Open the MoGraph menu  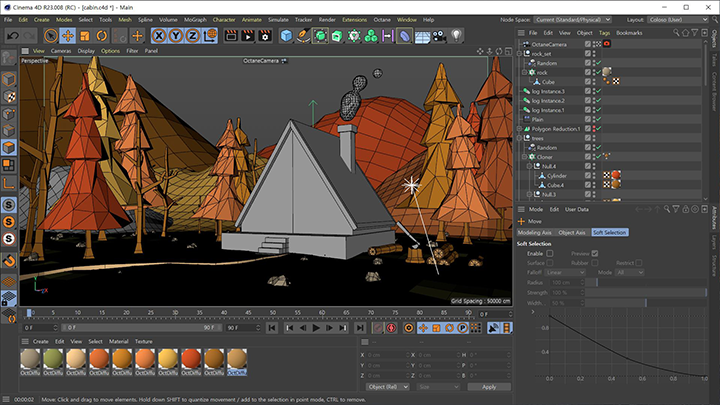point(195,20)
